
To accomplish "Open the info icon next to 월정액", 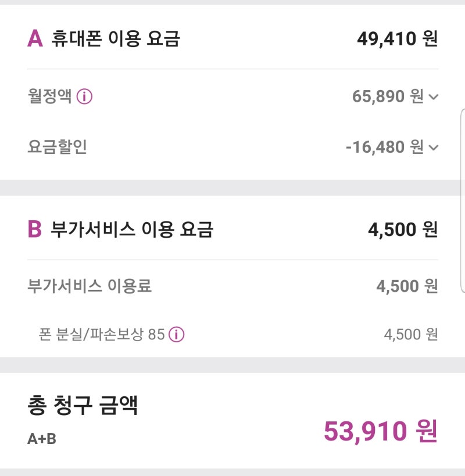I will pos(84,96).
